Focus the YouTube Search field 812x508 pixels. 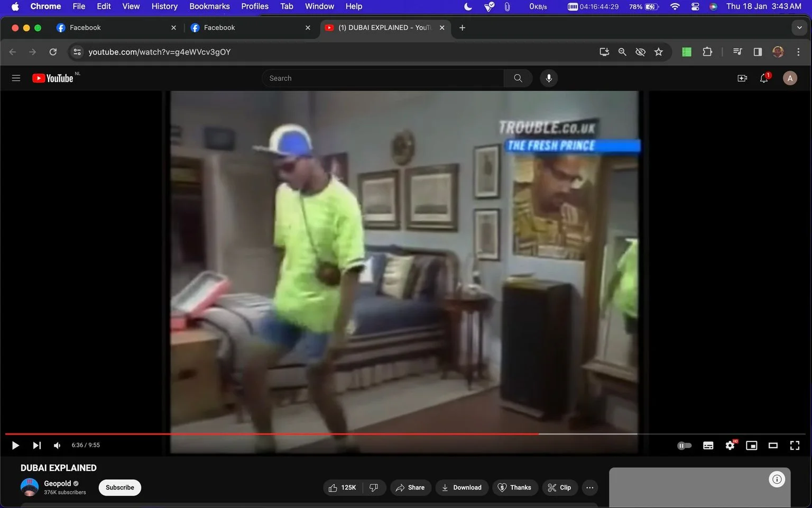[383, 78]
